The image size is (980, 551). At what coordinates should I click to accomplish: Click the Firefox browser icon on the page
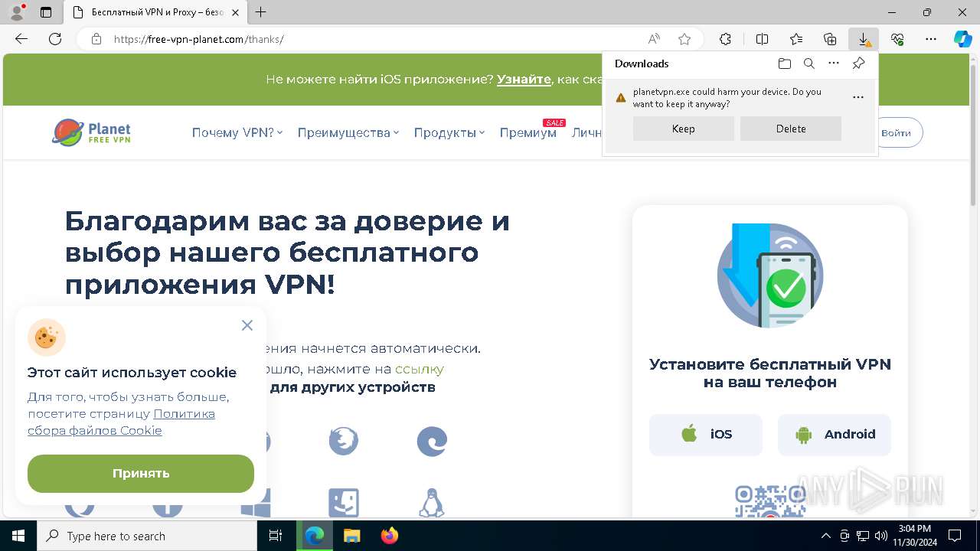[343, 442]
